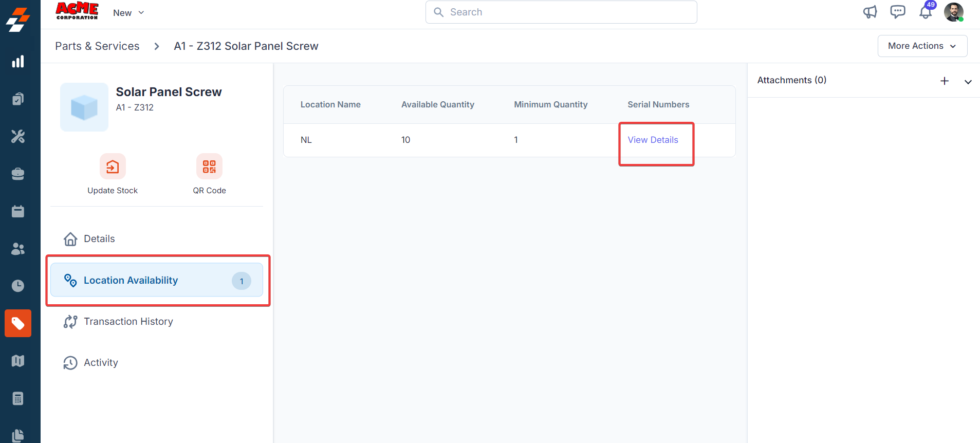Click the map sidebar icon
This screenshot has width=980, height=443.
(x=18, y=361)
